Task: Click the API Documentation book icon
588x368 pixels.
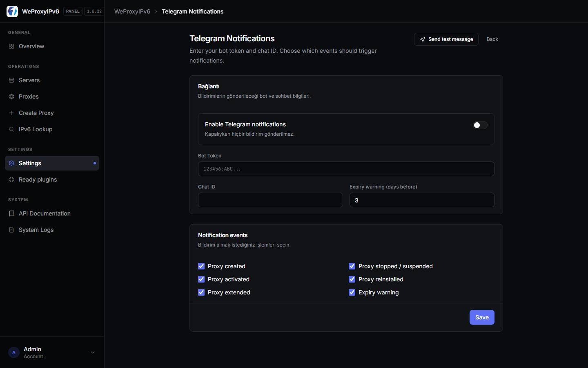Action: tap(11, 213)
